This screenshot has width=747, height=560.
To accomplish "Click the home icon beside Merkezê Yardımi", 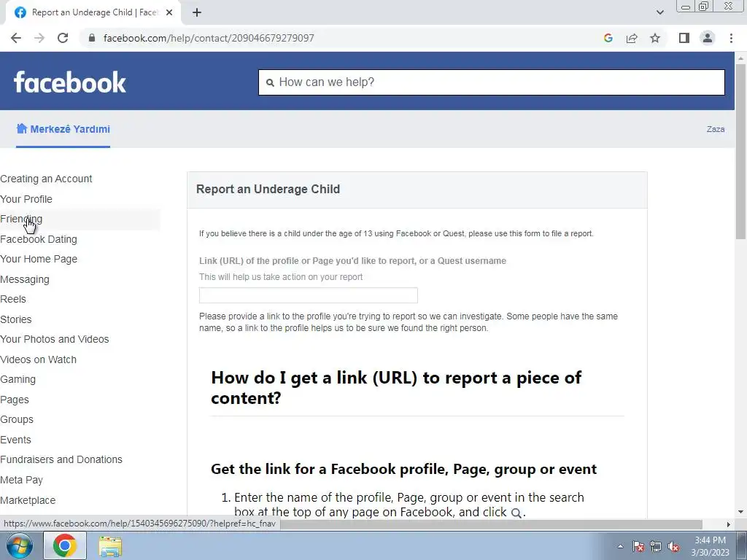I will pyautogui.click(x=21, y=128).
